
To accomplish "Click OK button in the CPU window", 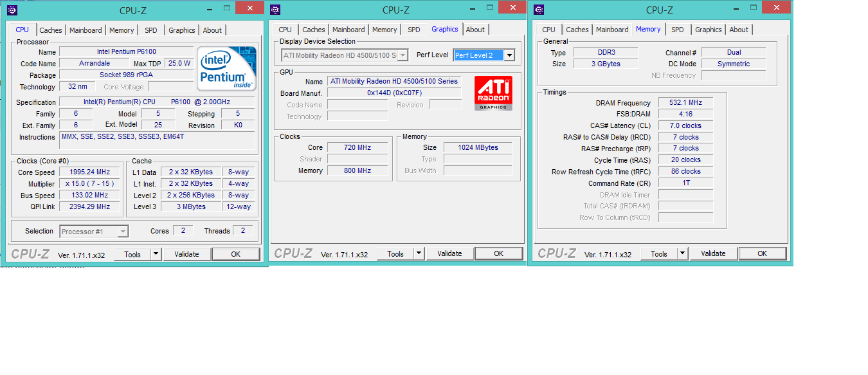I will 236,254.
